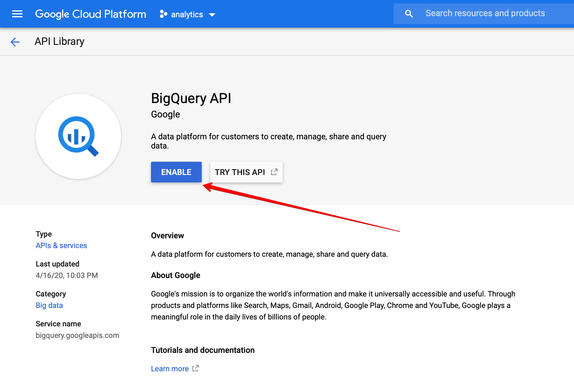Click the API Library heading
This screenshot has width=574, height=392.
pyautogui.click(x=60, y=41)
